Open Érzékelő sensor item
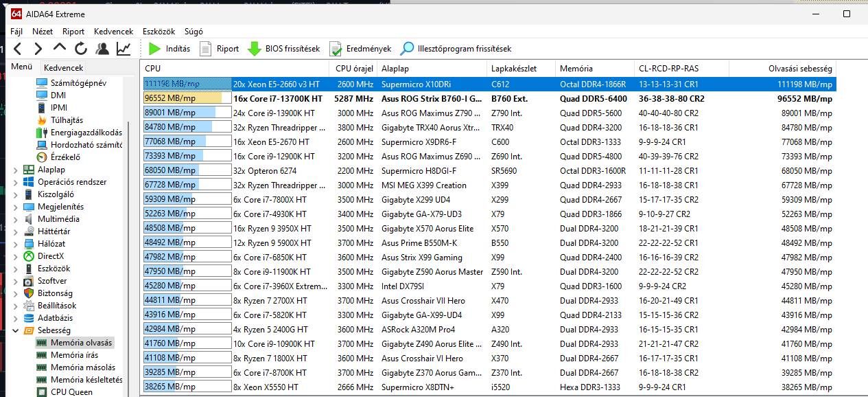The width and height of the screenshot is (868, 397). tap(58, 157)
